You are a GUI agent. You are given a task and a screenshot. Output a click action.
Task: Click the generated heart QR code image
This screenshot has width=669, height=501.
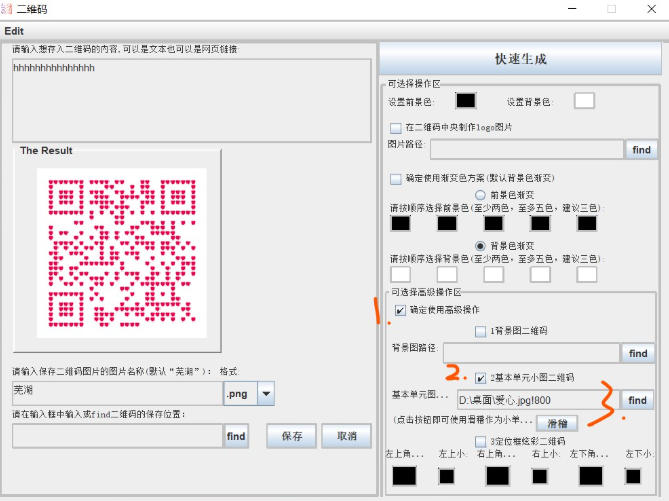(x=121, y=252)
